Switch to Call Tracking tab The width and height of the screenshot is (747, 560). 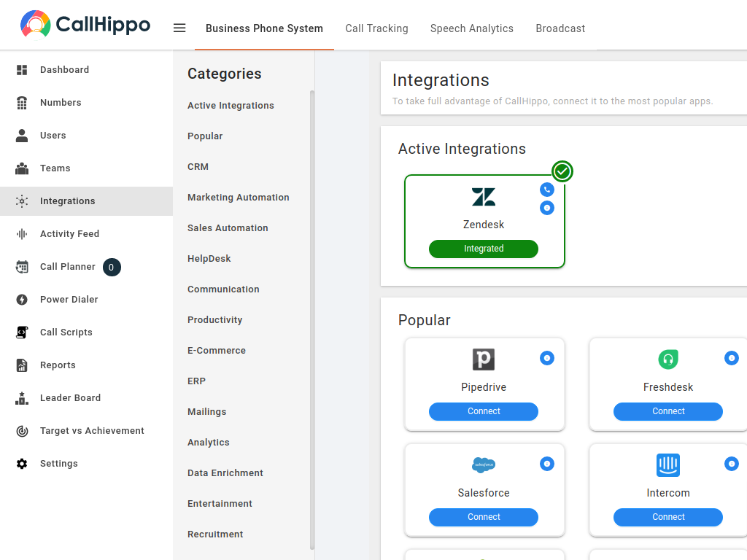tap(377, 28)
